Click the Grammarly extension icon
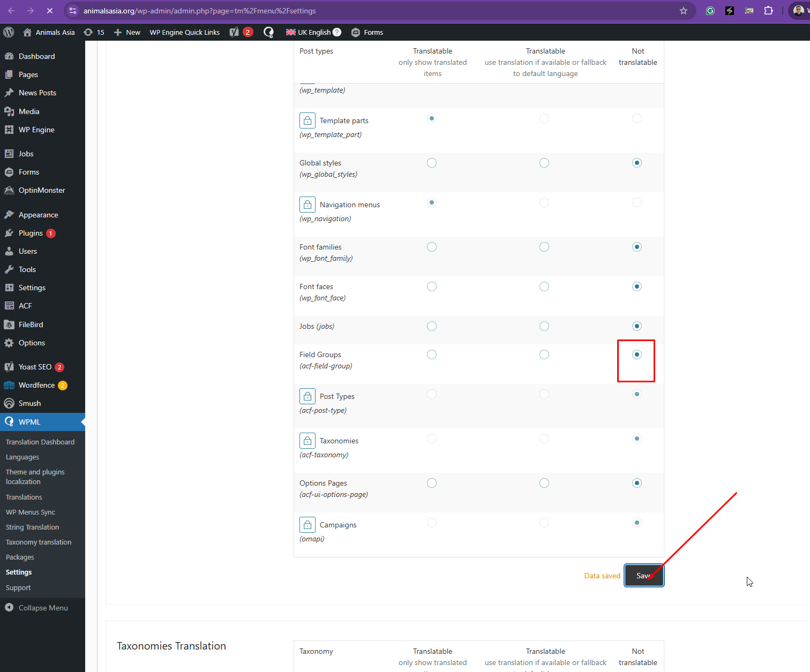 pyautogui.click(x=710, y=11)
